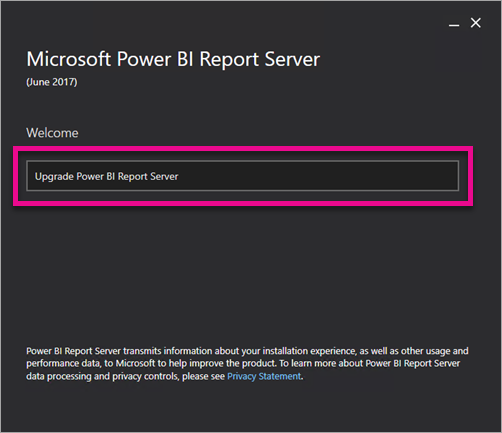Open the Privacy Statement link
The image size is (502, 433).
point(264,376)
